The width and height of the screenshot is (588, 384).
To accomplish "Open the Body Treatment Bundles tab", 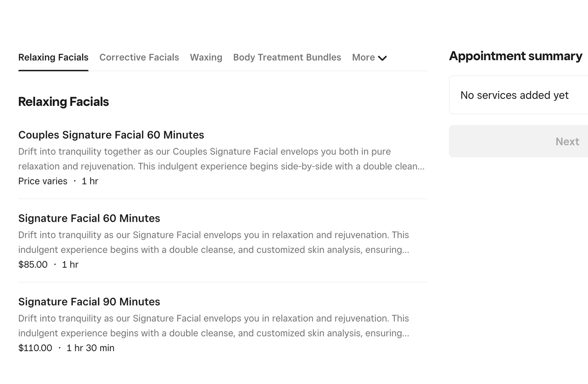I will [287, 57].
